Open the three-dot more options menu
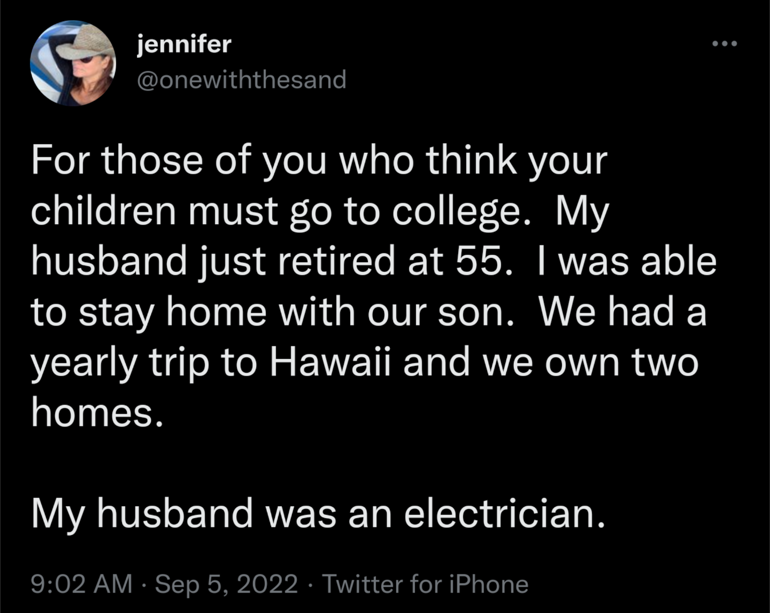 (x=723, y=44)
